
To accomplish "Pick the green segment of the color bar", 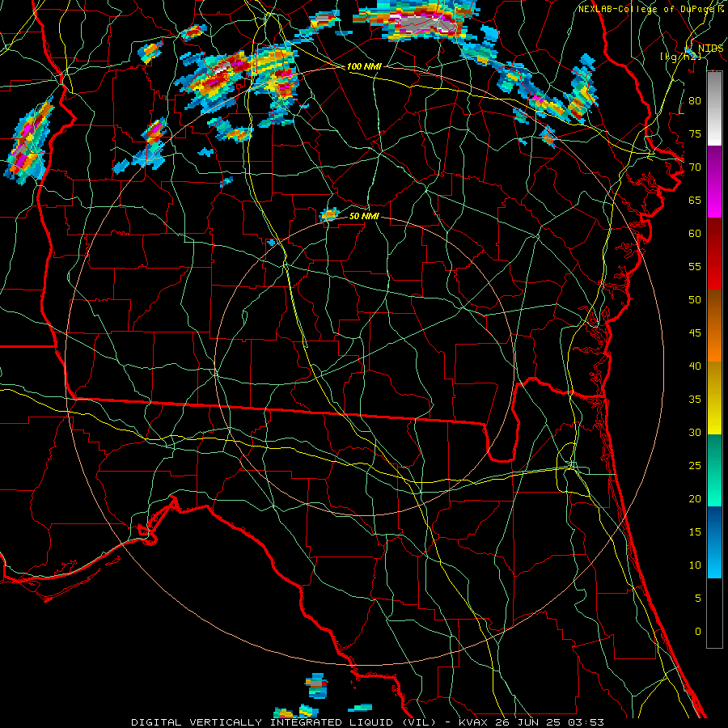I will pyautogui.click(x=714, y=470).
